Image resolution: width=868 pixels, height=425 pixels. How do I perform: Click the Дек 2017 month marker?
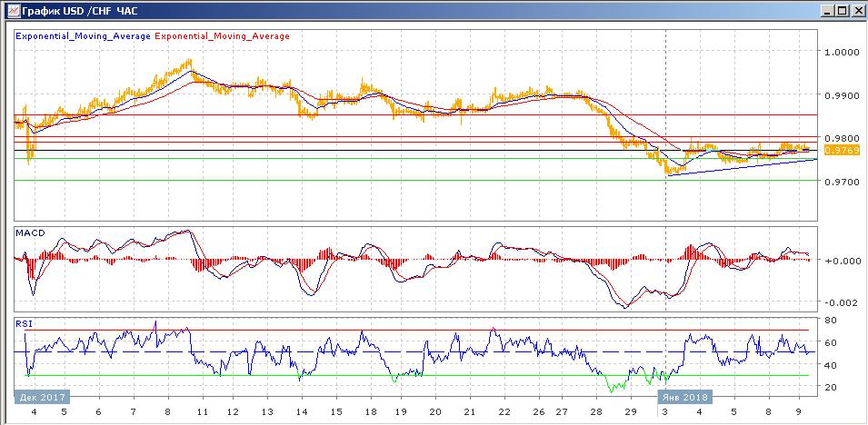[43, 398]
